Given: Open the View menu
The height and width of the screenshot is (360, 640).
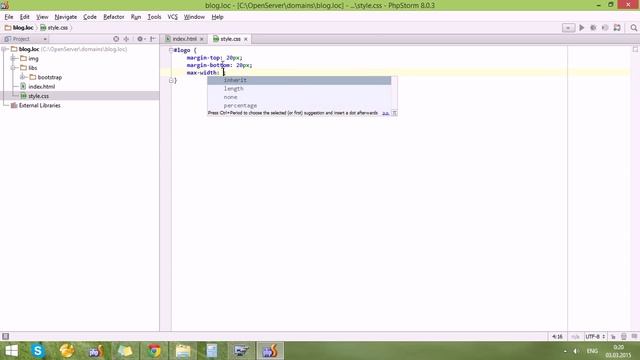Looking at the screenshot, I should 42,17.
